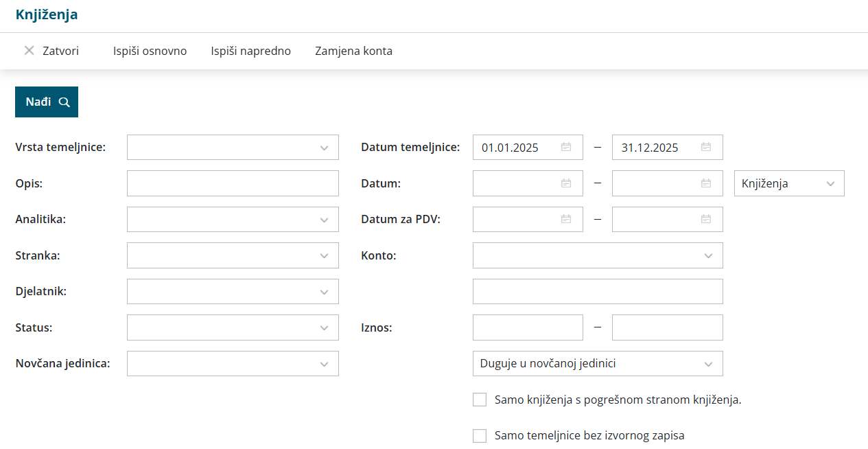Open calendar icon in Datum end field
Screen dimensions: 868x449
pyautogui.click(x=706, y=183)
